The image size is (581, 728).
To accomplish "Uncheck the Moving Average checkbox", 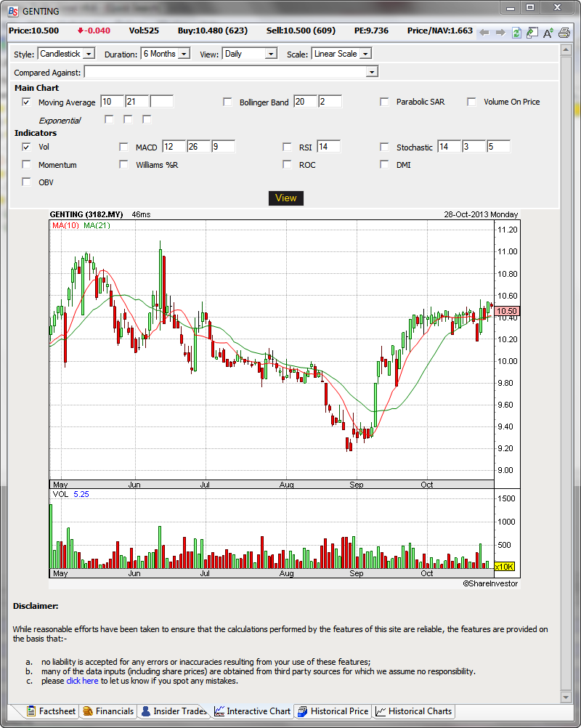I will (26, 102).
